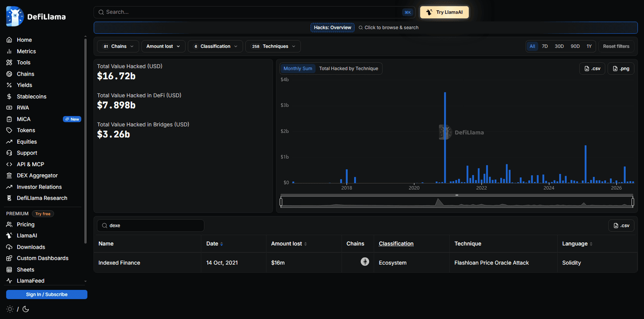Open the Equities trend icon
The image size is (644, 319).
(x=9, y=142)
